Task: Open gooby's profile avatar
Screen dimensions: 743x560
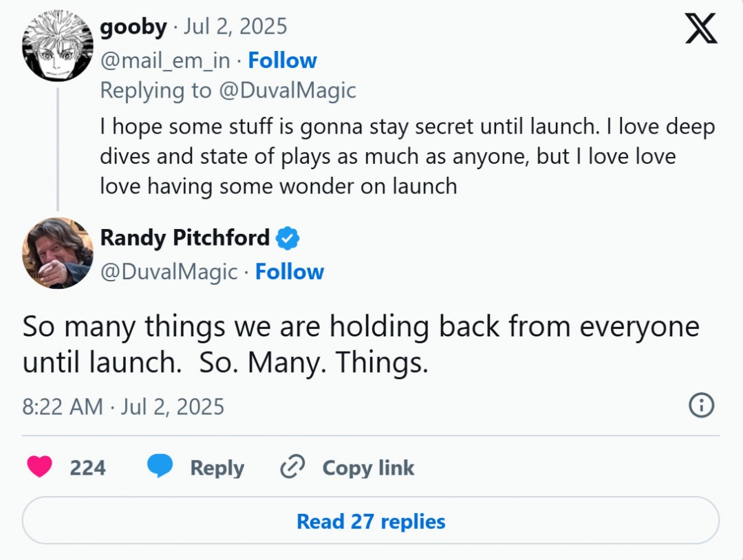Action: point(57,47)
